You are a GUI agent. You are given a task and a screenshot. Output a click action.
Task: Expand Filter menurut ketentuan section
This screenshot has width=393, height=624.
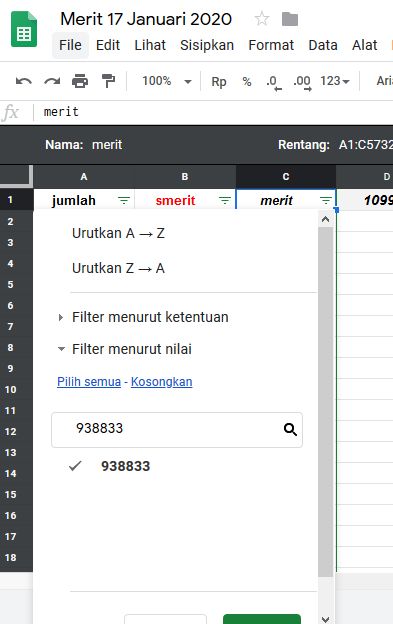tap(144, 317)
